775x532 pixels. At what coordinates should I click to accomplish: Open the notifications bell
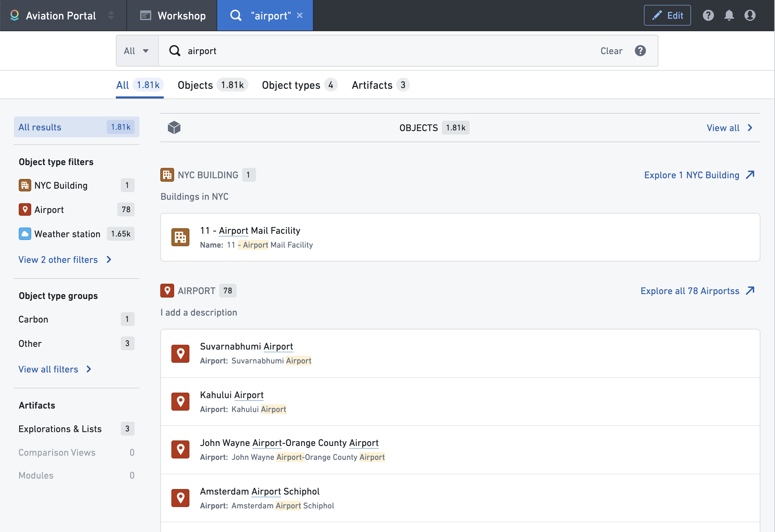(729, 15)
